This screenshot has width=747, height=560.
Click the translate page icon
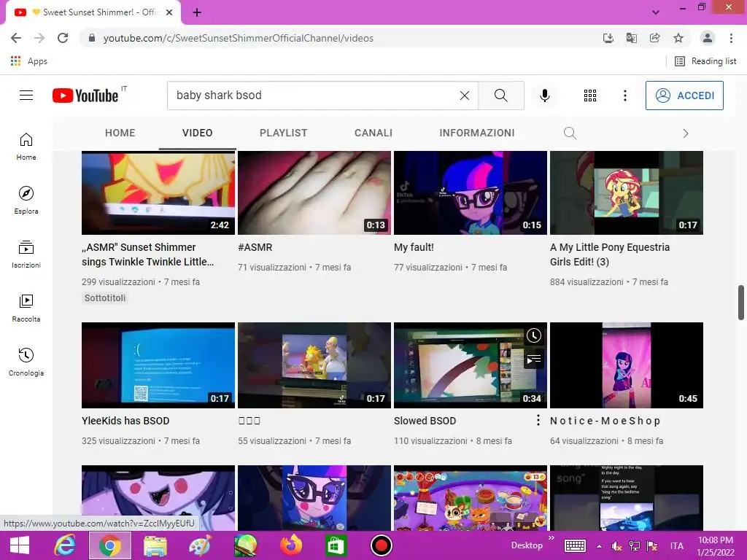click(632, 38)
